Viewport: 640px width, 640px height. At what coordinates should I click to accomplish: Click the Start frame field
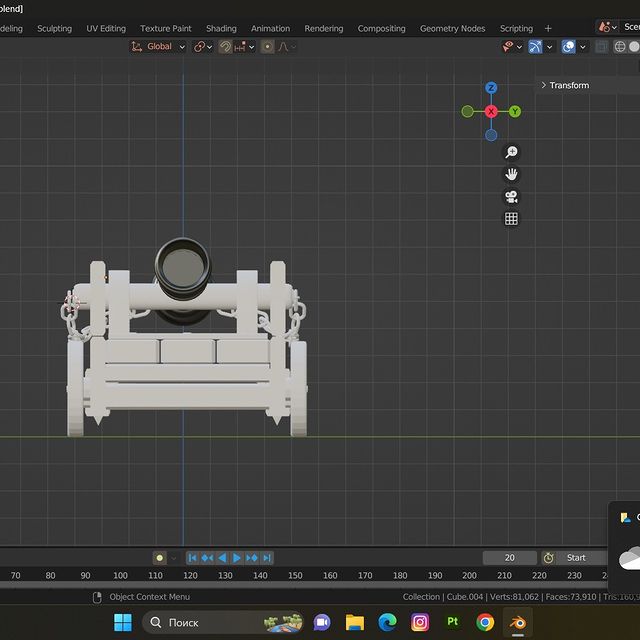582,558
